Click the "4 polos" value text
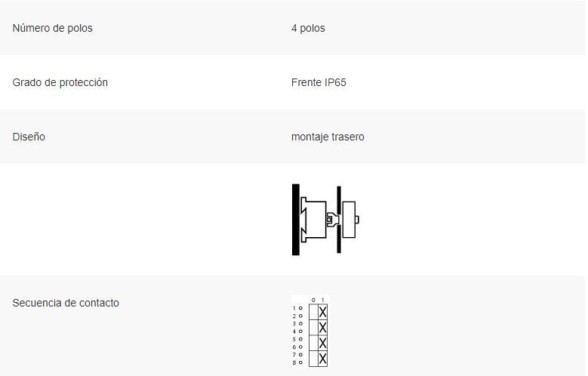 tap(308, 28)
